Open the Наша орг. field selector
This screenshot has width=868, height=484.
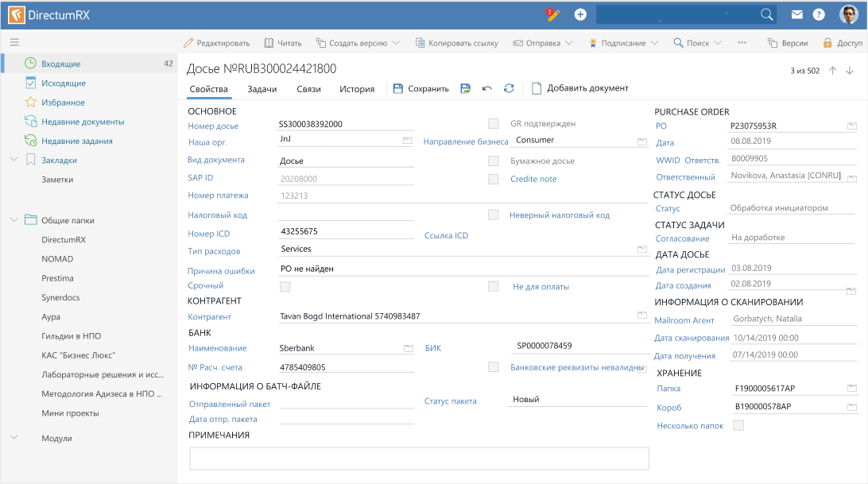coord(408,141)
